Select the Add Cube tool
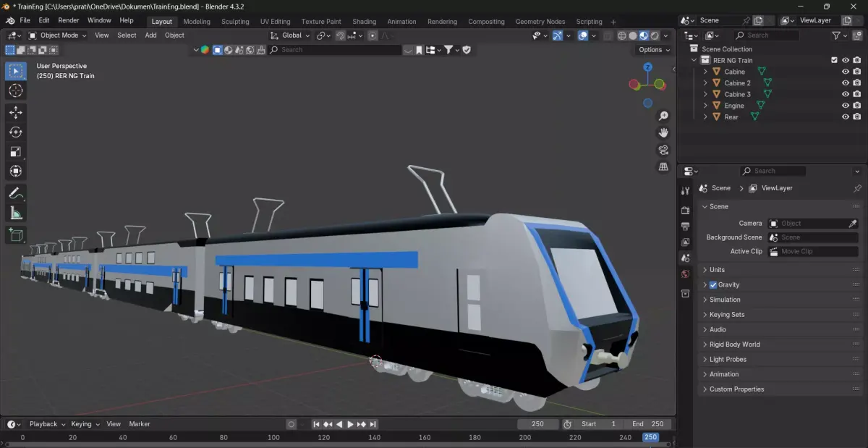Screen dimensions: 868x448 (16, 234)
